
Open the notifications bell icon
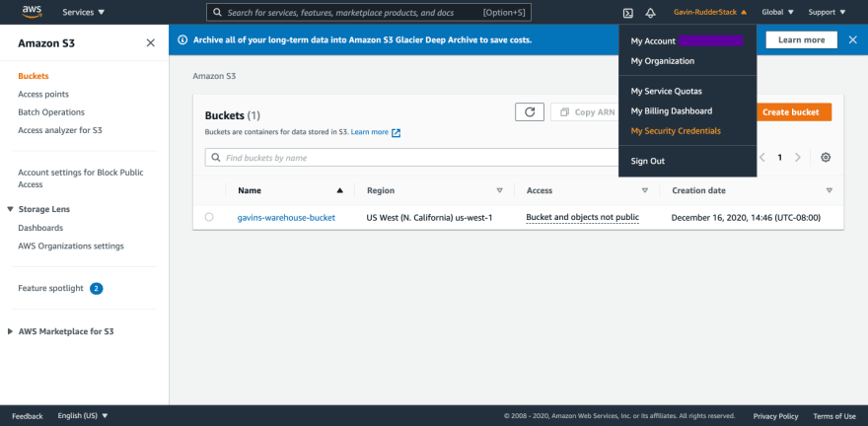tap(650, 13)
